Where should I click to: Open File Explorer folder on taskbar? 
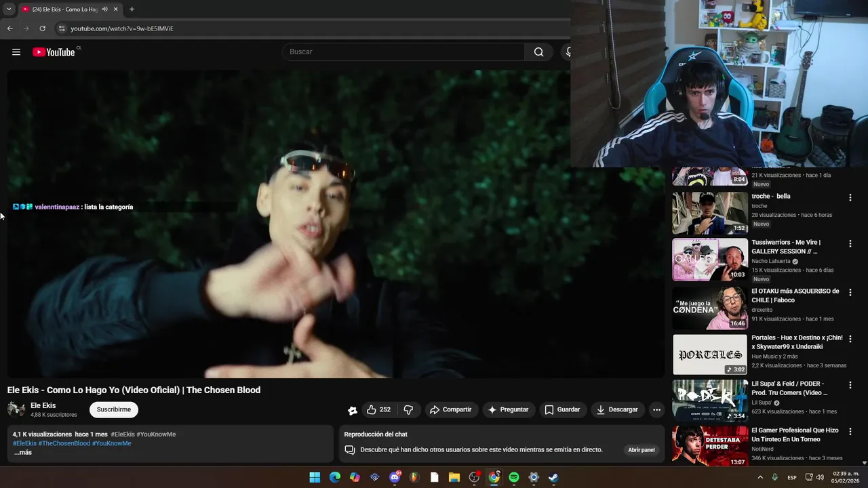click(x=454, y=477)
